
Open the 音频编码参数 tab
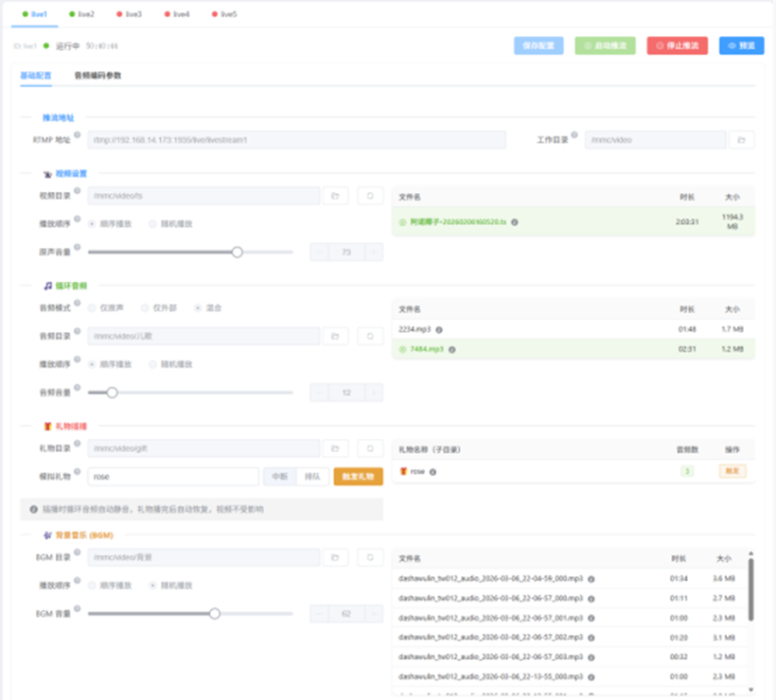(x=97, y=76)
